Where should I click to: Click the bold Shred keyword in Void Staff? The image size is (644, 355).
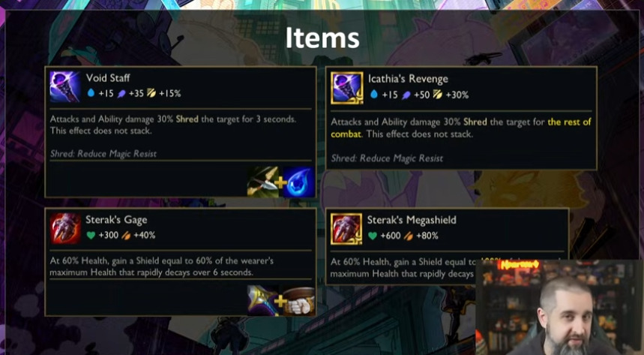coord(187,119)
